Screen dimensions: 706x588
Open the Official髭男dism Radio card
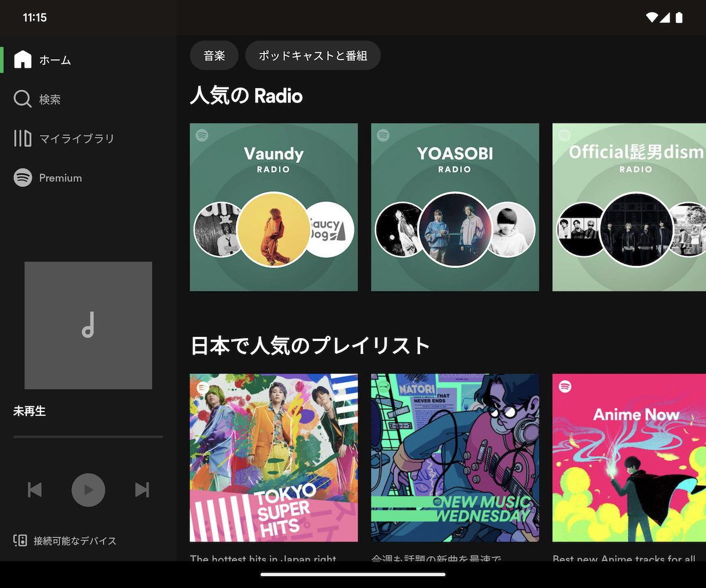629,207
